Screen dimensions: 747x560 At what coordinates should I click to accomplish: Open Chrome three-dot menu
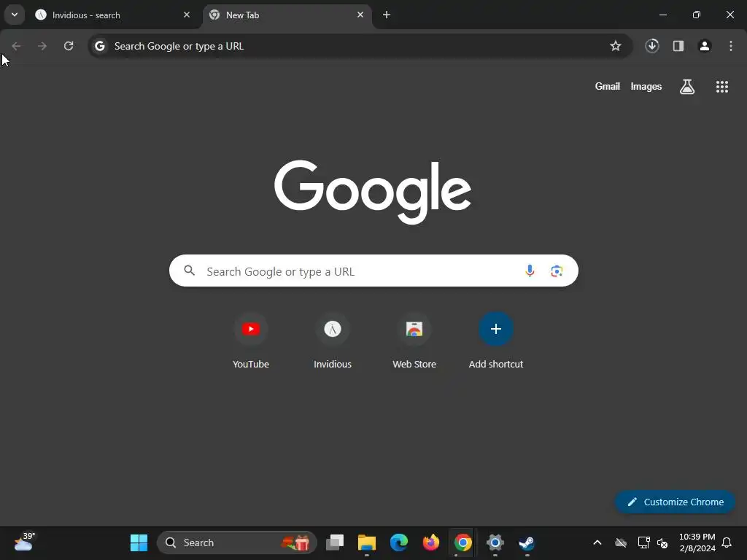click(731, 46)
